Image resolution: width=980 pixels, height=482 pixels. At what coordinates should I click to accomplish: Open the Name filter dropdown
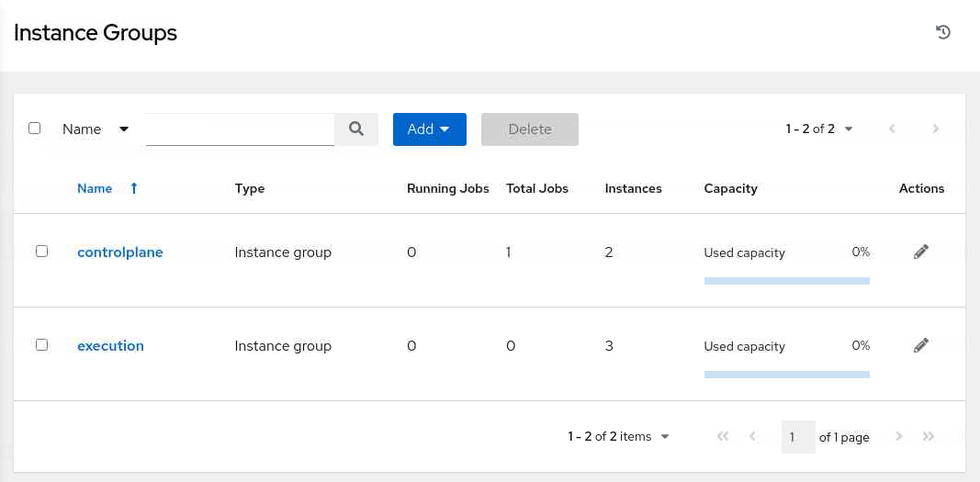pos(96,129)
